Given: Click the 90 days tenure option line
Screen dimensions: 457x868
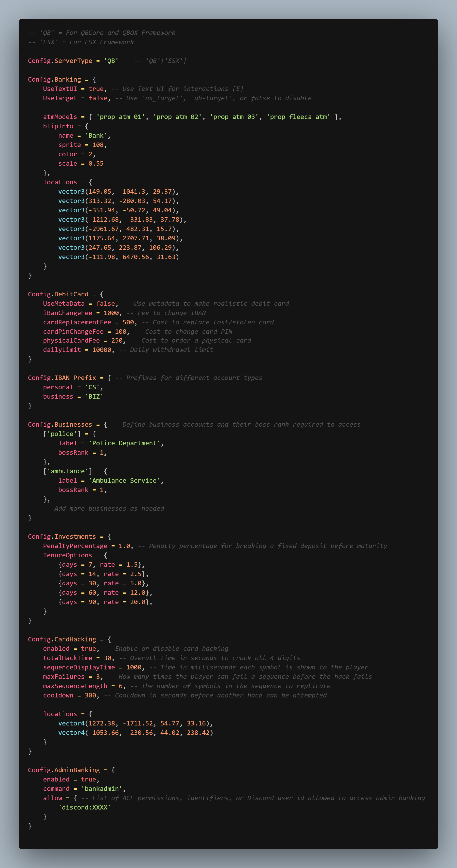Looking at the screenshot, I should (105, 602).
